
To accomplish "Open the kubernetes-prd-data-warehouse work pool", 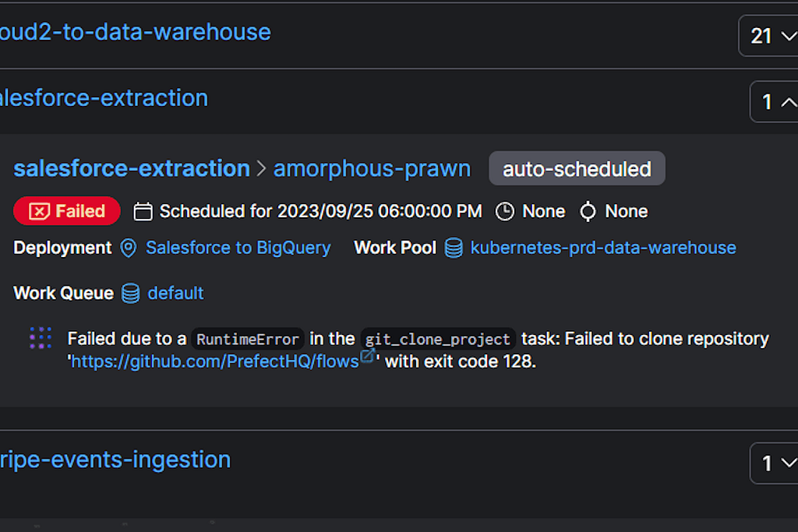I will pyautogui.click(x=603, y=248).
